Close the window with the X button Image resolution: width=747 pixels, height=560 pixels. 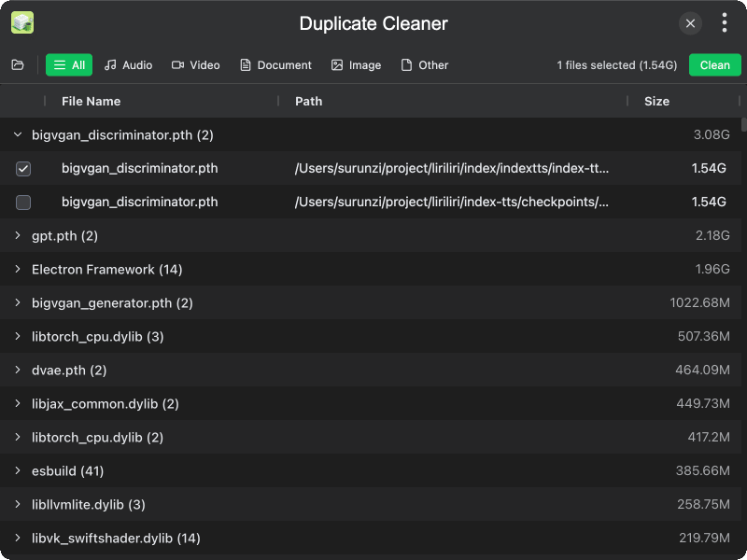pos(690,23)
